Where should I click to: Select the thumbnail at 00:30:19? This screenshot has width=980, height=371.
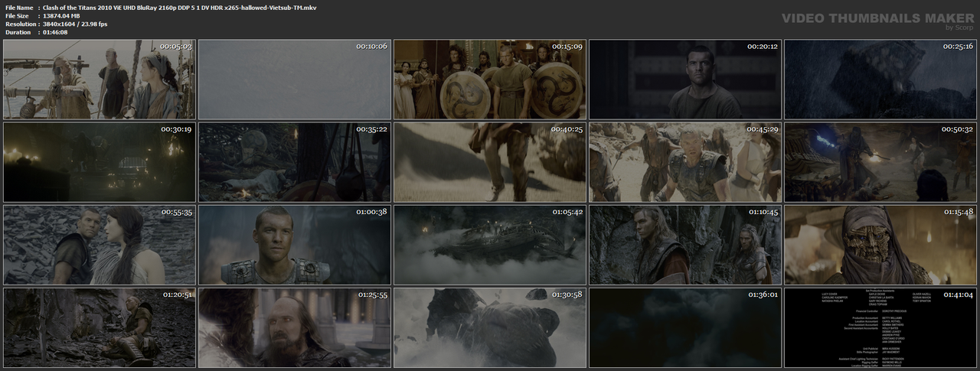pos(98,162)
